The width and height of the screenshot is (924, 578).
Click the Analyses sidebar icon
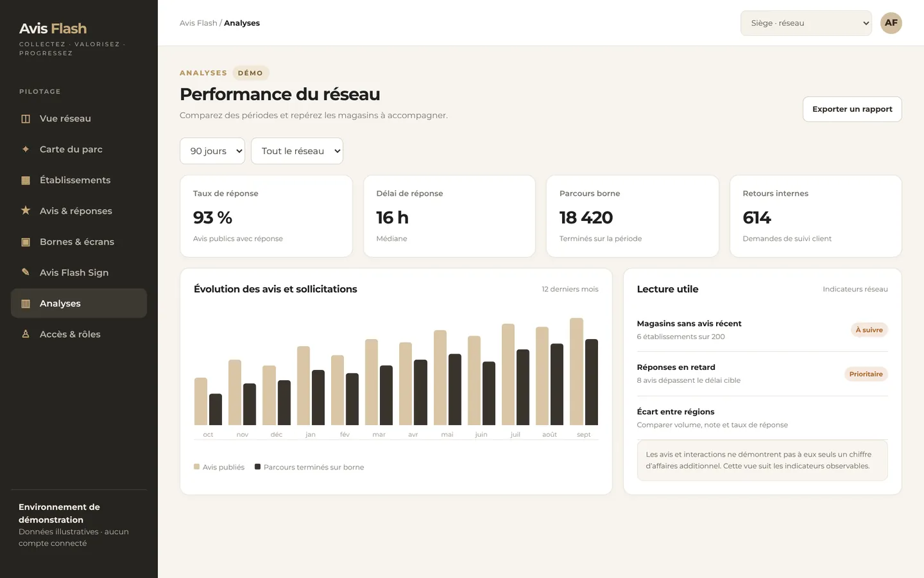[26, 304]
